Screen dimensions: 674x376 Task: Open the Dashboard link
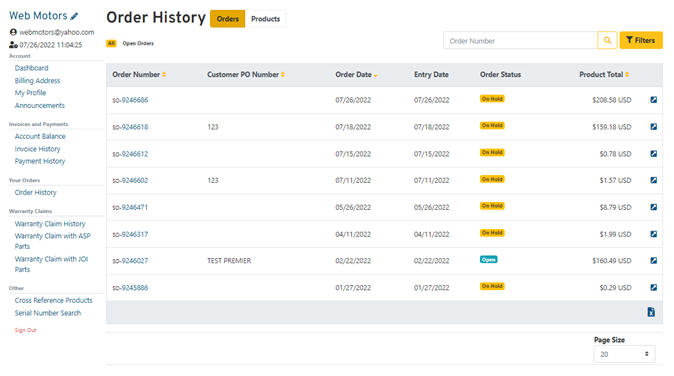31,68
